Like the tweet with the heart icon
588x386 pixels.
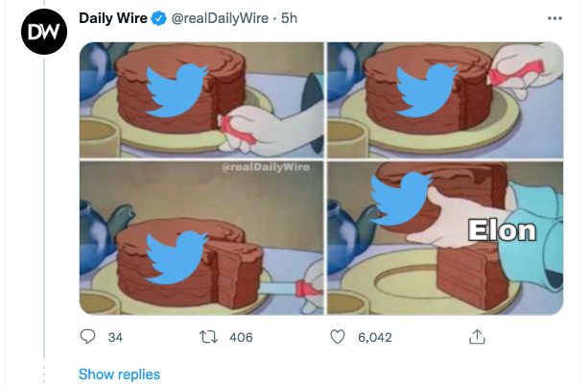[337, 337]
